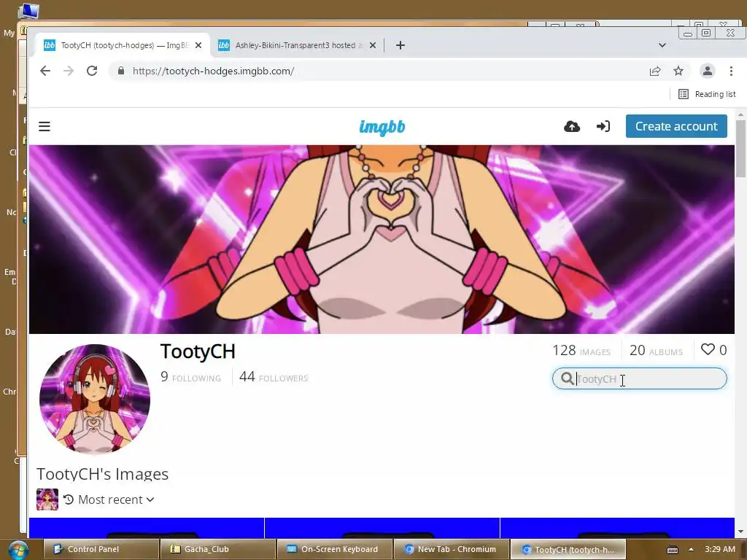This screenshot has height=560, width=747.
Task: Click the TootyCH round avatar
Action: pyautogui.click(x=95, y=399)
